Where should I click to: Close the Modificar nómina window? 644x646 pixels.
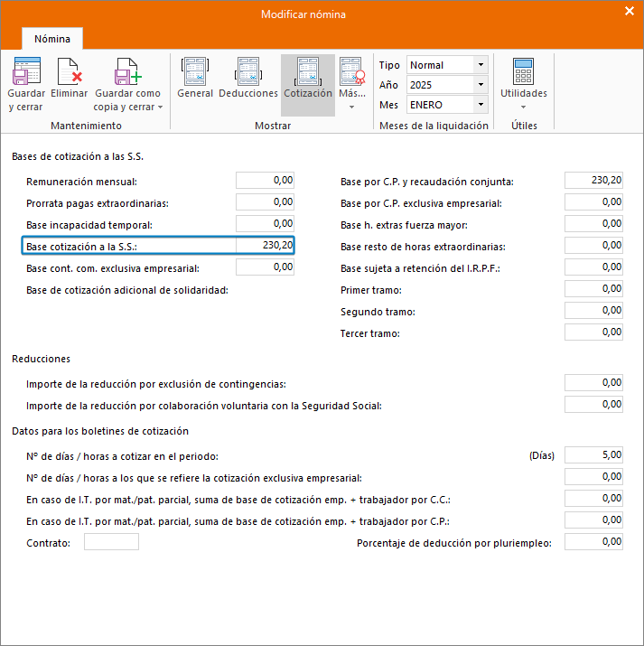[x=630, y=11]
